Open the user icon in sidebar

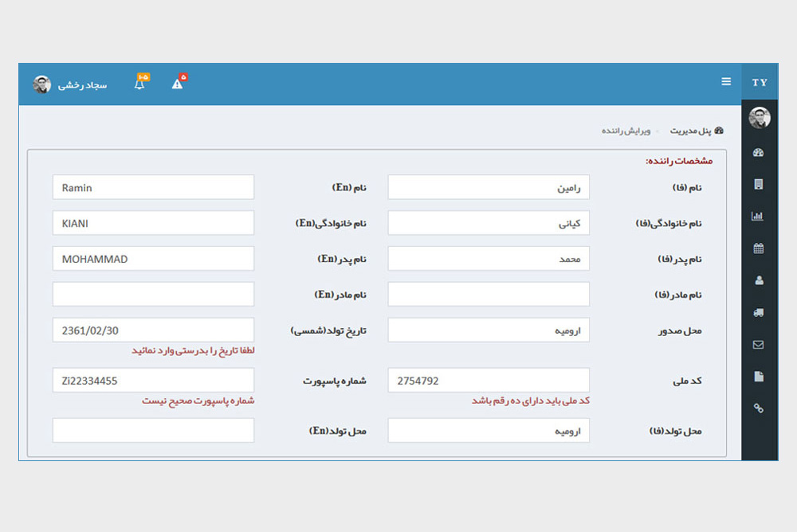759,280
